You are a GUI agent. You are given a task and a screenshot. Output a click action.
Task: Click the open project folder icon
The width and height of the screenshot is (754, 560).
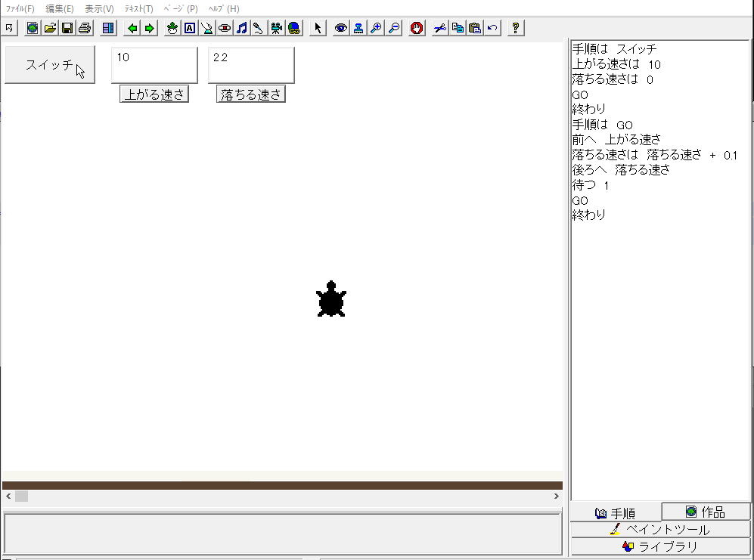pos(50,28)
